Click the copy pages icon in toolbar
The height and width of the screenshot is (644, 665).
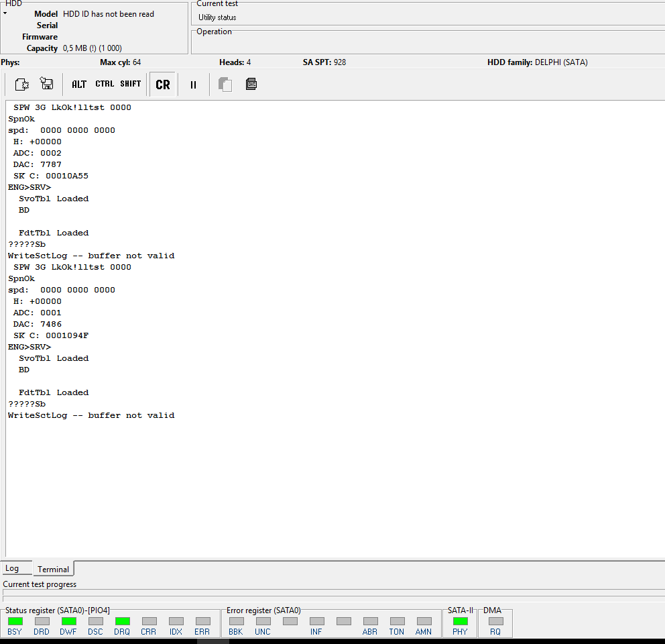pyautogui.click(x=225, y=85)
